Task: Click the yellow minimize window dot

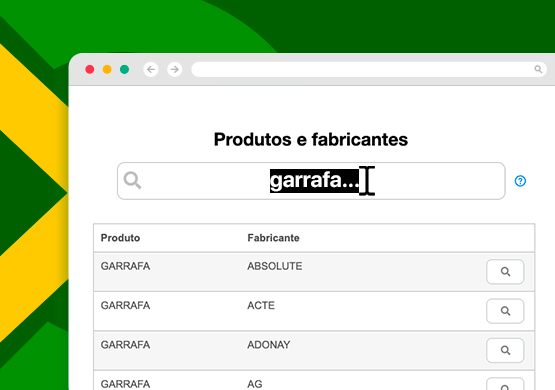Action: [107, 69]
